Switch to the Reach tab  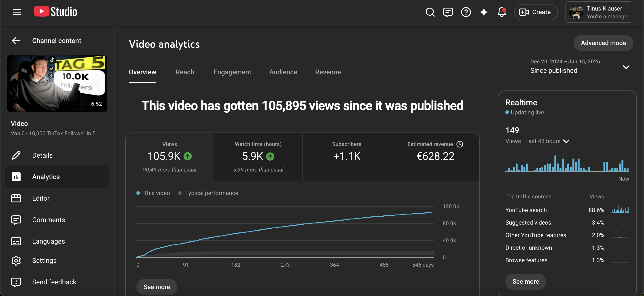click(x=185, y=72)
